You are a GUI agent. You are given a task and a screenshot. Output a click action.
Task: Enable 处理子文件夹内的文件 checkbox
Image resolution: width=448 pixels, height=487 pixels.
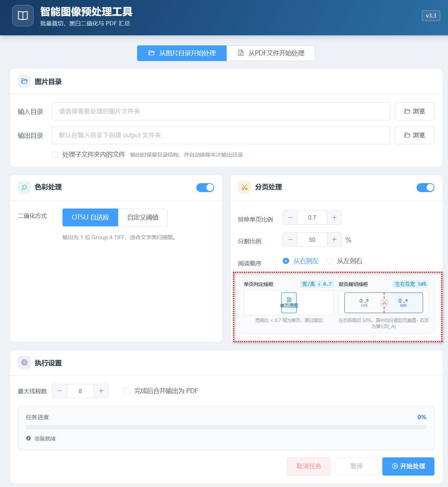click(x=55, y=155)
